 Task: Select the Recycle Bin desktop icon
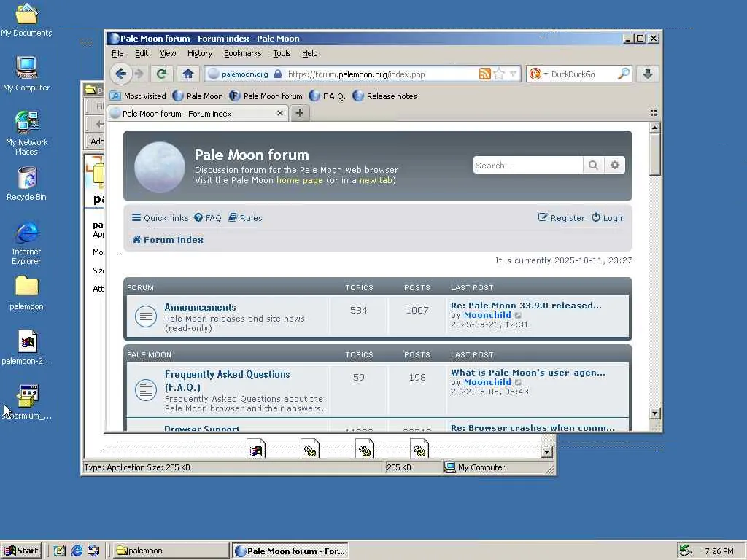pos(26,183)
